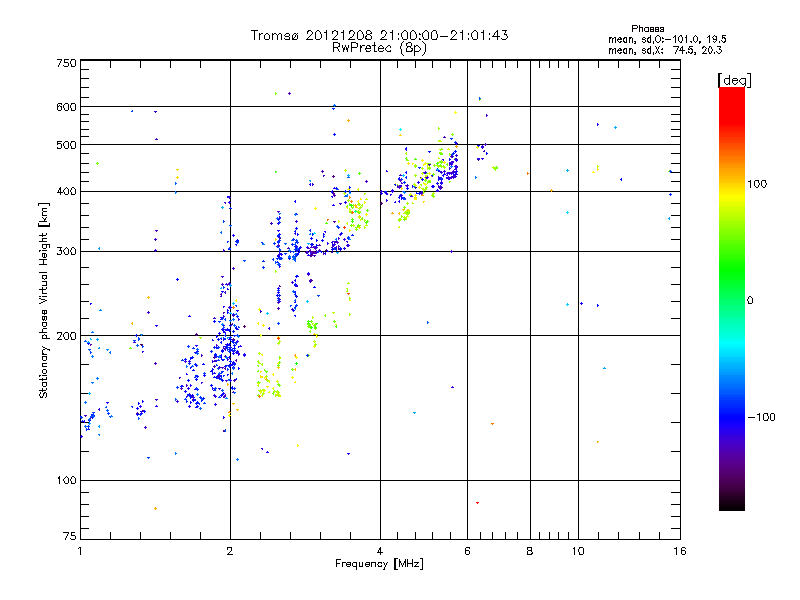Viewport: 800px width, 600px height.
Task: Click the y-axis tick label "500"
Action: pos(66,145)
